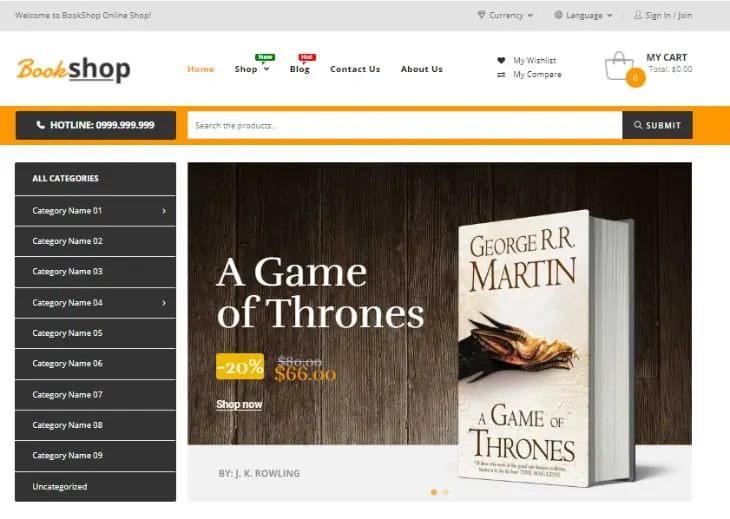Click the magnifier icon in Submit button
The image size is (730, 519).
(638, 125)
